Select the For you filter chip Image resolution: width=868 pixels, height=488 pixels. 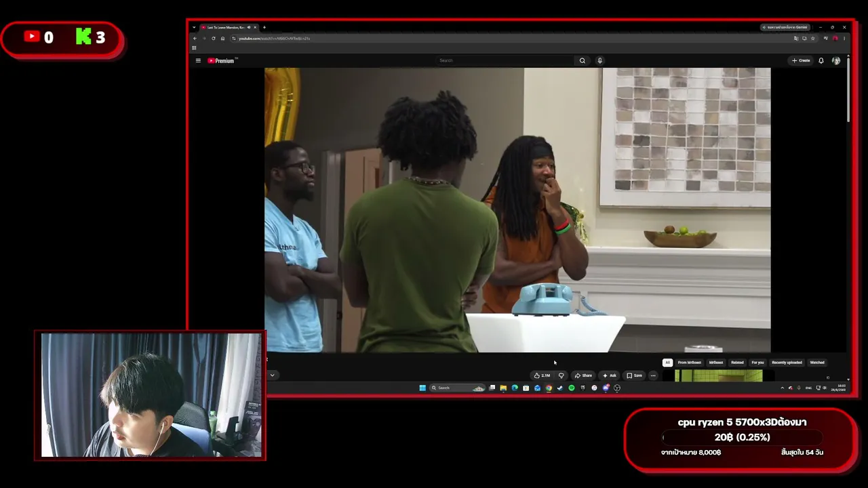(757, 363)
